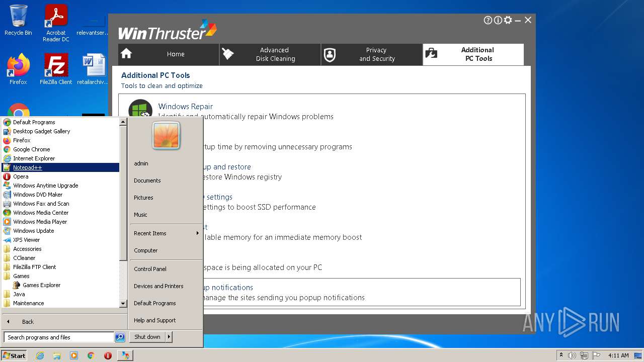This screenshot has width=644, height=362.
Task: Click the Shut down button
Action: (147, 337)
